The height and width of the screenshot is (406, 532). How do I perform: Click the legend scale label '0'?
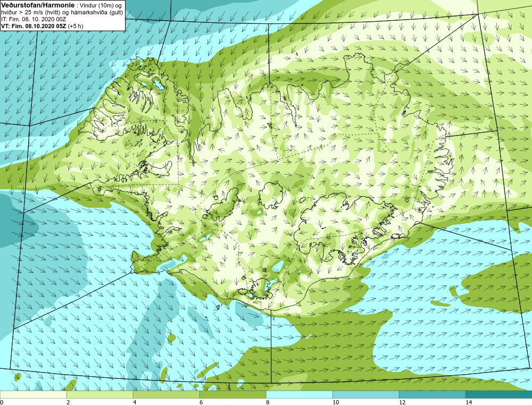[x=2, y=402]
